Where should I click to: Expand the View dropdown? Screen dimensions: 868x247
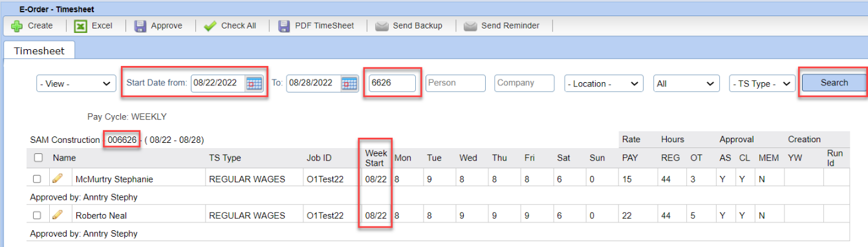pos(75,83)
